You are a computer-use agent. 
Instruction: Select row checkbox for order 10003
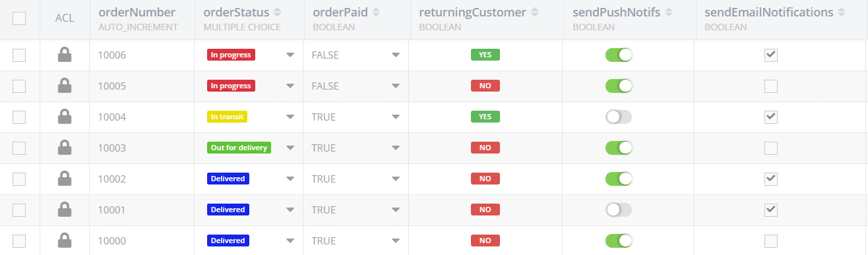(19, 148)
